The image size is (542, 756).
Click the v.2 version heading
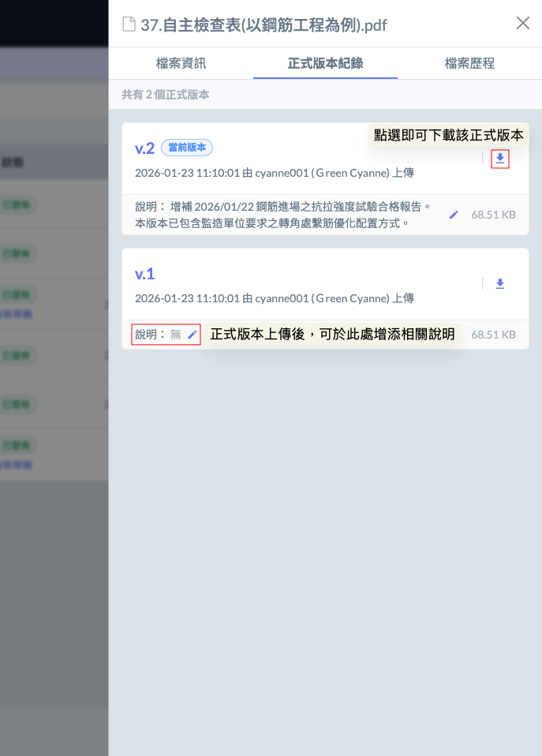point(144,148)
